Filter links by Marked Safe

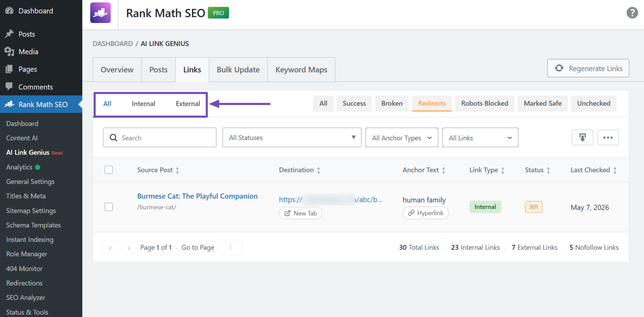[543, 104]
